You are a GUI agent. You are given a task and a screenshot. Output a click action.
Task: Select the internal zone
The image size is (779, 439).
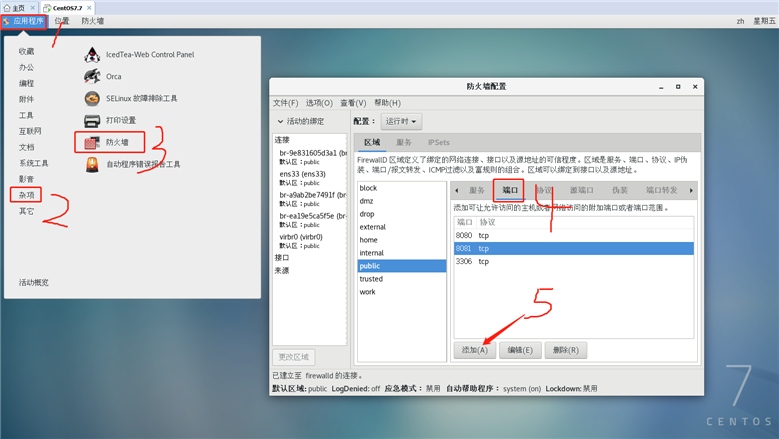click(x=401, y=253)
